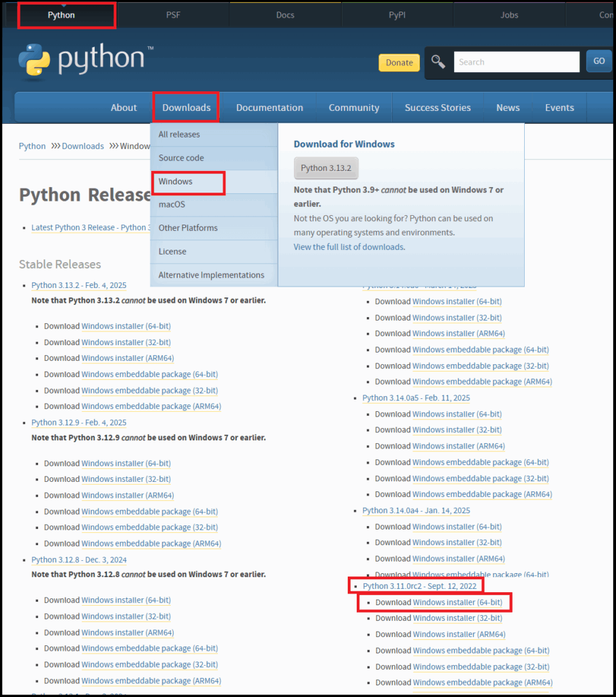
Task: Download Python 3.13.2 Windows installer (ARM64)
Action: (x=127, y=358)
